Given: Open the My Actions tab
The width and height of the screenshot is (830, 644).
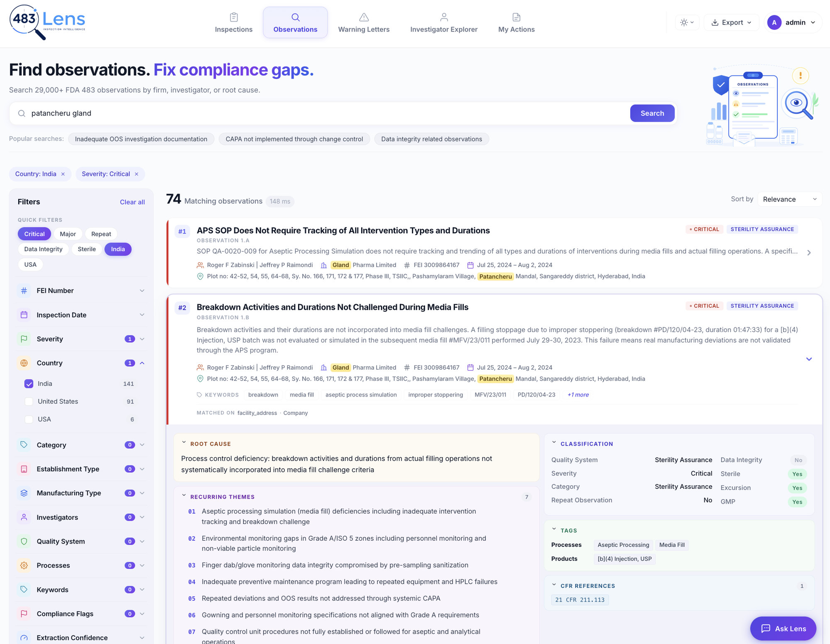Looking at the screenshot, I should coord(516,23).
